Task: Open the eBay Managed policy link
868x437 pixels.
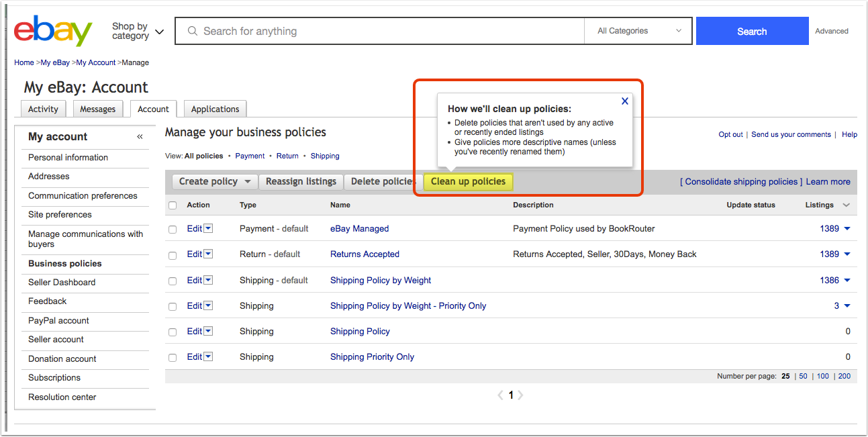Action: [x=359, y=228]
